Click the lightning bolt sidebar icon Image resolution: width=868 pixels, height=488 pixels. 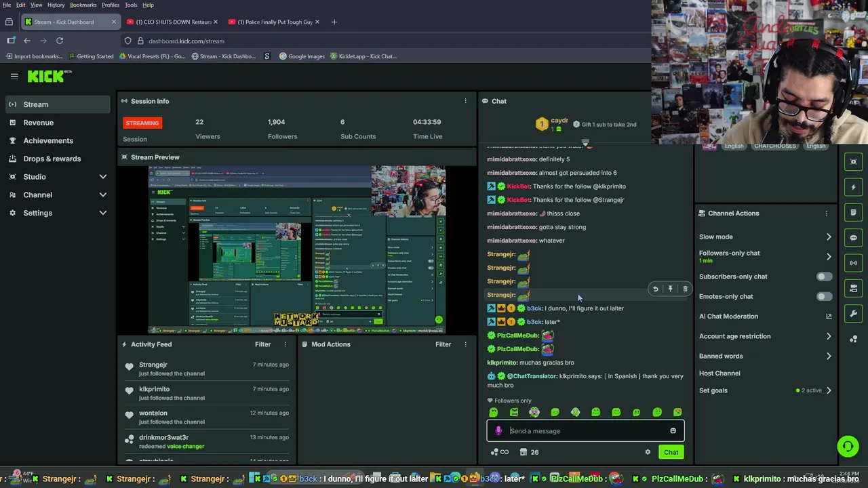tap(854, 187)
